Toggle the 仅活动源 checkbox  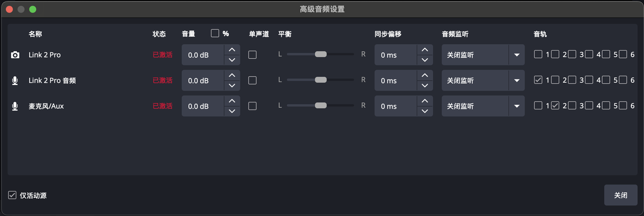click(13, 195)
